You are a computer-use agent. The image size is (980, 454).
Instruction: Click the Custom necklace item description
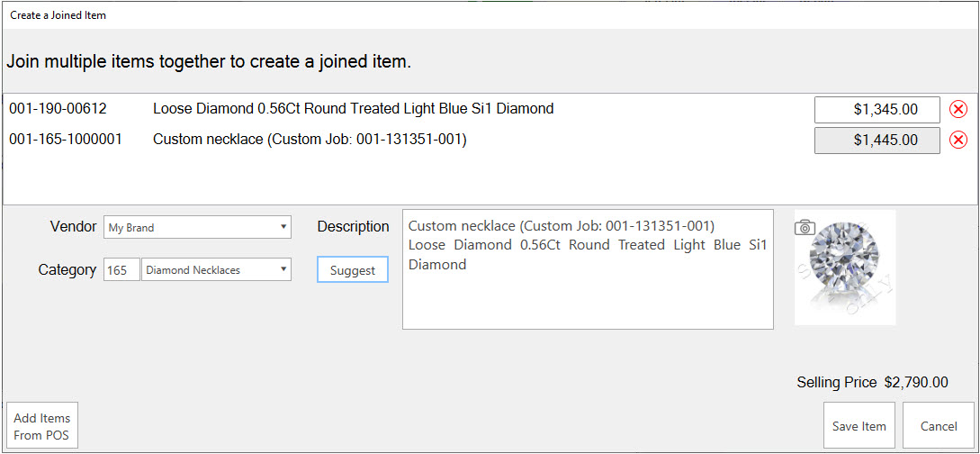point(310,140)
